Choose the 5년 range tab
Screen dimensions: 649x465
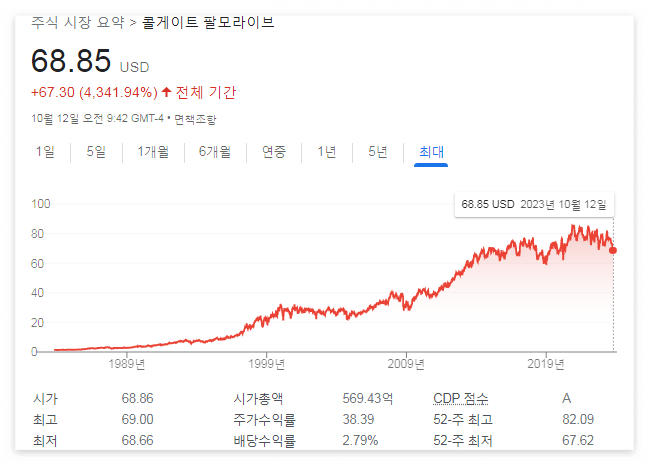[x=378, y=152]
